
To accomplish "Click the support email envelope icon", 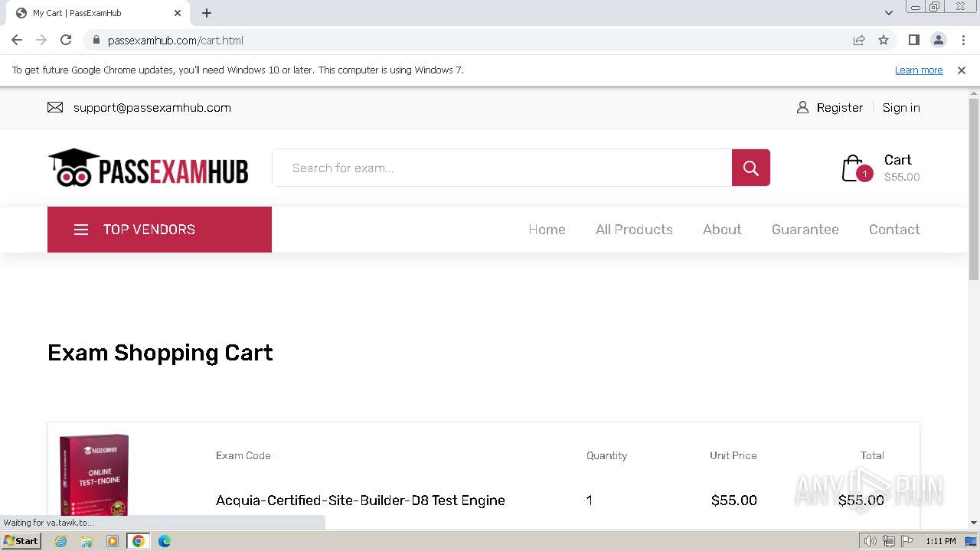I will click(55, 108).
